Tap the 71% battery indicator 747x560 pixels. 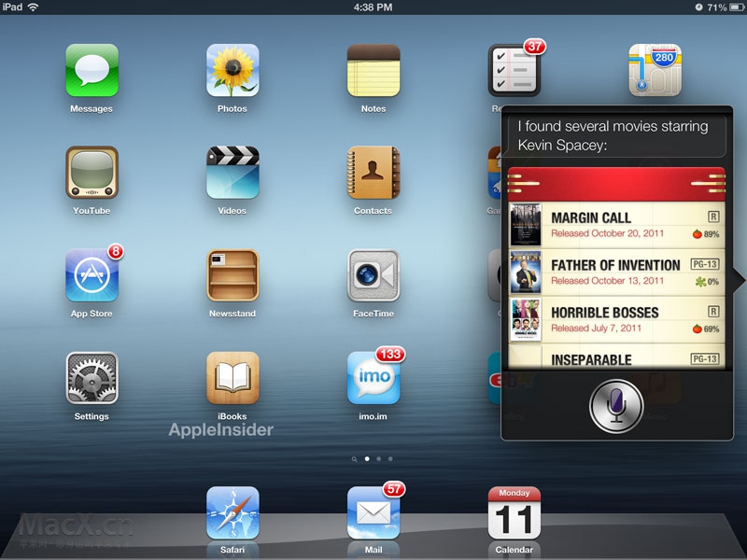(x=726, y=7)
